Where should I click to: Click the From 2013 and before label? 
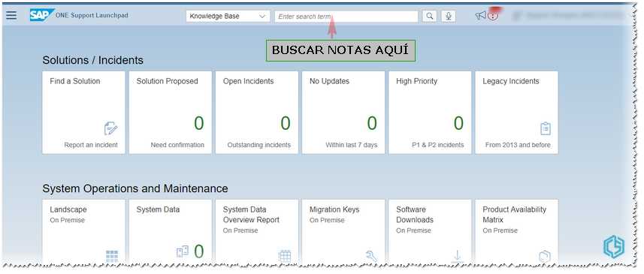pyautogui.click(x=518, y=145)
